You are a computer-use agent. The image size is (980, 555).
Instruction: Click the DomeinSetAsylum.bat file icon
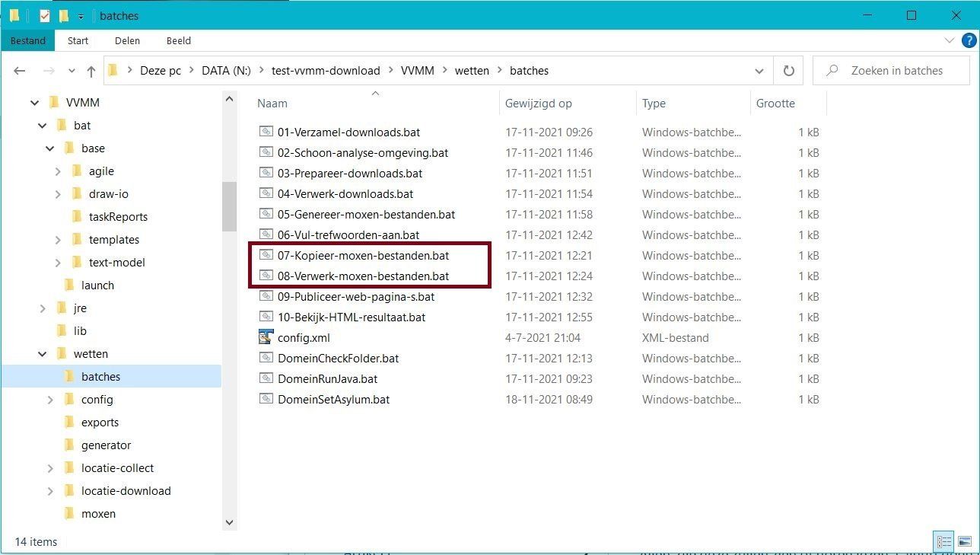tap(266, 399)
